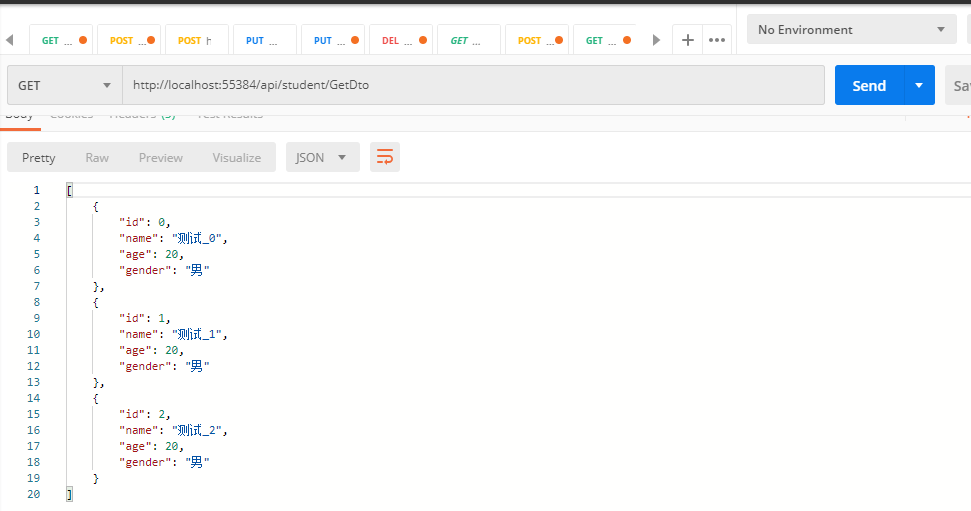Screen dimensions: 971x511
Task: Click "id": 0 on line 3
Action: tap(144, 222)
